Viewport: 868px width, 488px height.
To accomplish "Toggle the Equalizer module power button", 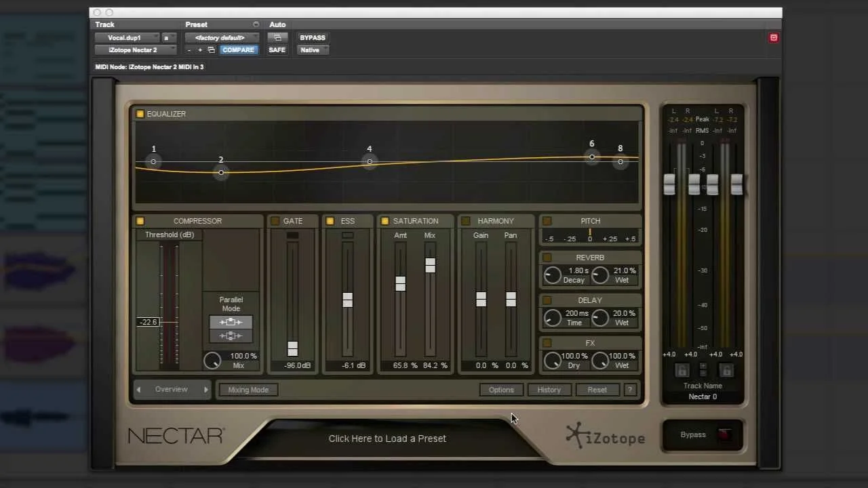I will [140, 114].
